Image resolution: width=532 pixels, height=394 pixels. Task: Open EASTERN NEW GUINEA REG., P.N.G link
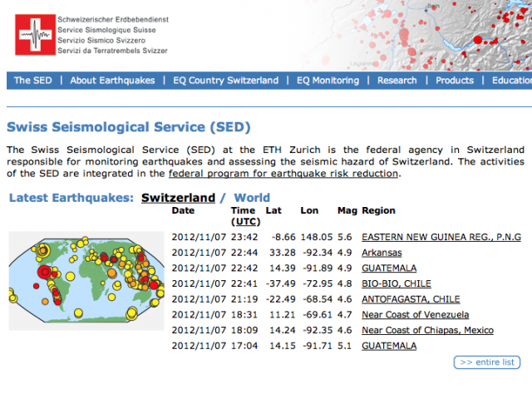coord(441,237)
